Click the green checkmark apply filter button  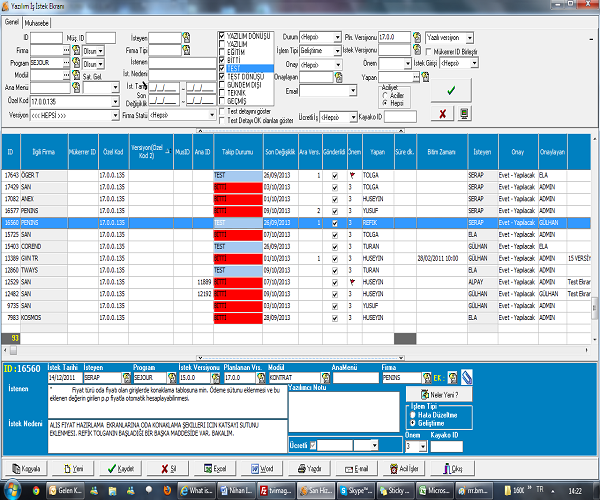(x=450, y=91)
